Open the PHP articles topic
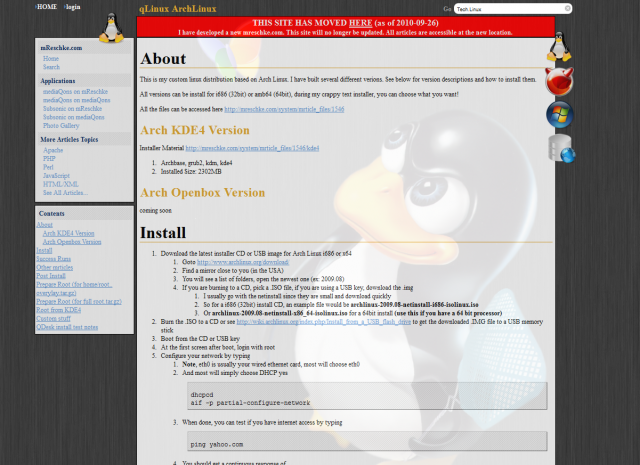Viewport: 640px width, 465px height. 49,159
